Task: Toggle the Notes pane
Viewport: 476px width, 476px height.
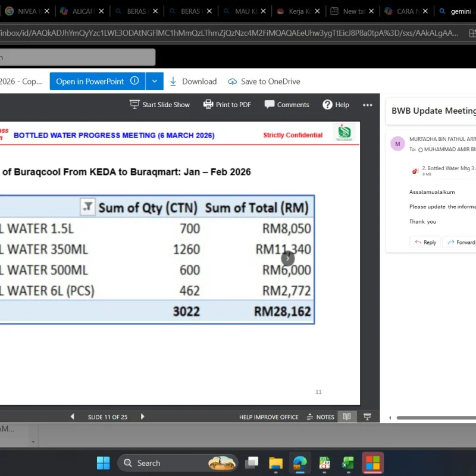Action: point(320,417)
